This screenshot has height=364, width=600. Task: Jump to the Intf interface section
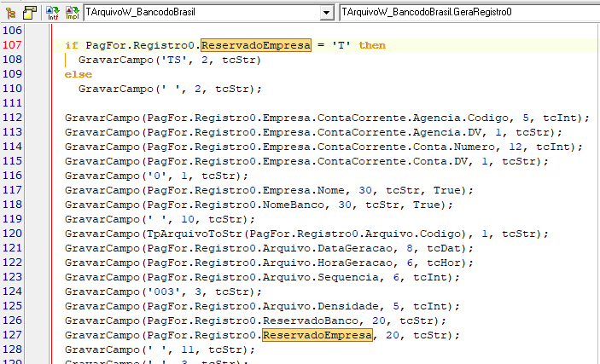[x=53, y=13]
